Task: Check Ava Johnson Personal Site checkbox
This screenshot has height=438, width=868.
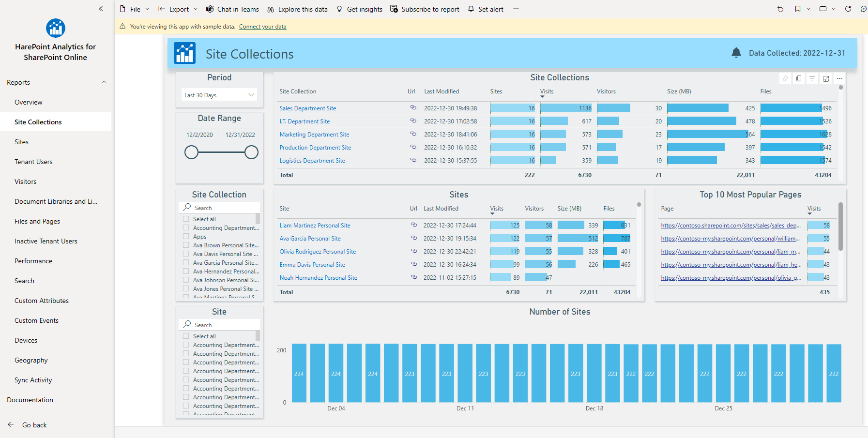Action: [186, 280]
